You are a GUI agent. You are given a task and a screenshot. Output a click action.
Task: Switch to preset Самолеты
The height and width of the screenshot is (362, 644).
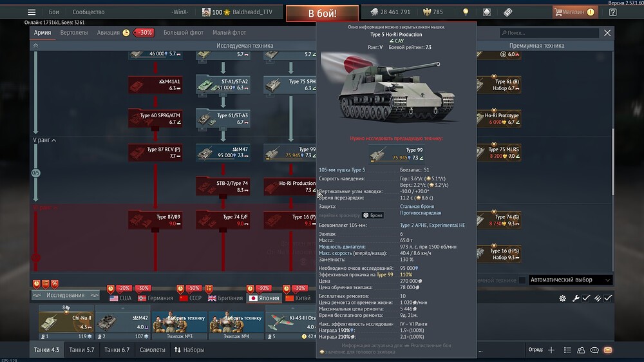[x=153, y=350]
